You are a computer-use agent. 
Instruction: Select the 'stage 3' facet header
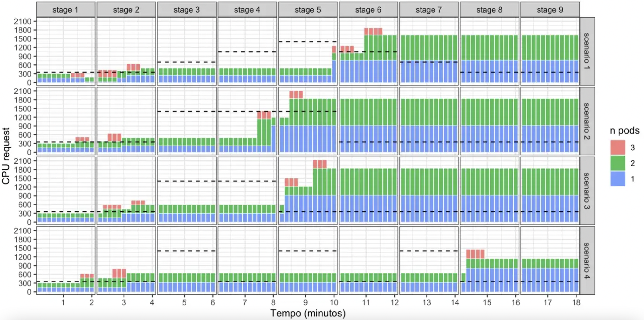click(187, 10)
